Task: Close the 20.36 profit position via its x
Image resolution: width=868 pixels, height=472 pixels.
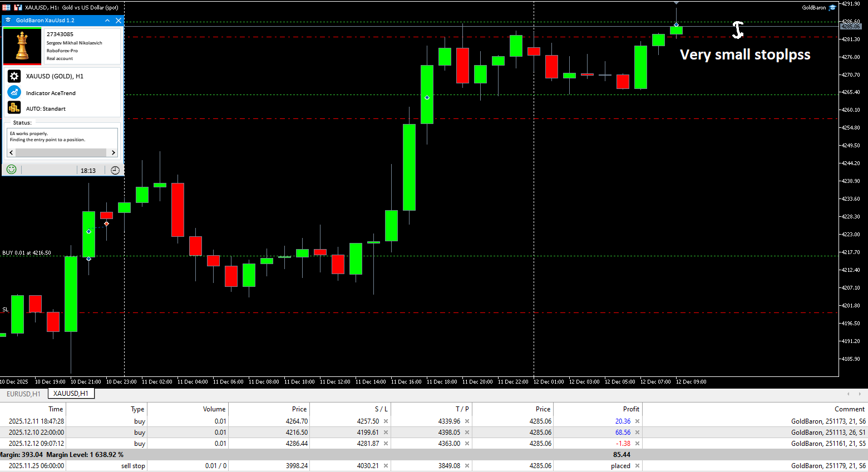Action: (637, 421)
